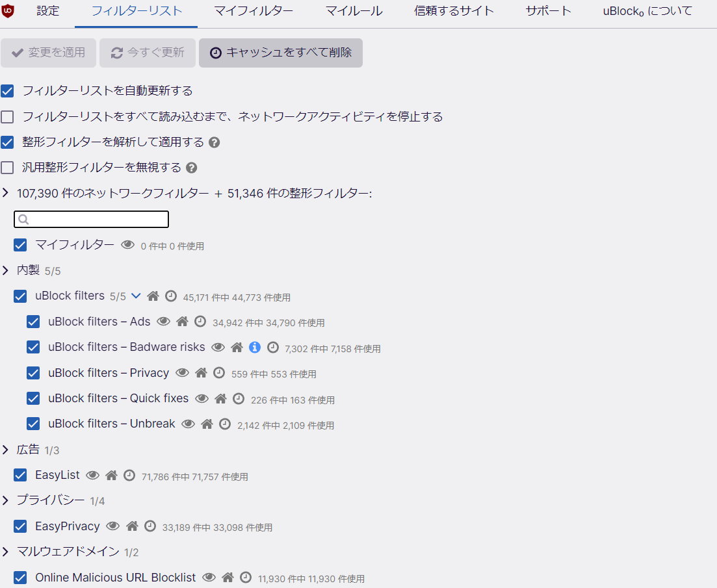The height and width of the screenshot is (588, 717).
Task: Expand the マルウェアドメイン 1/2 section
Action: 5,552
